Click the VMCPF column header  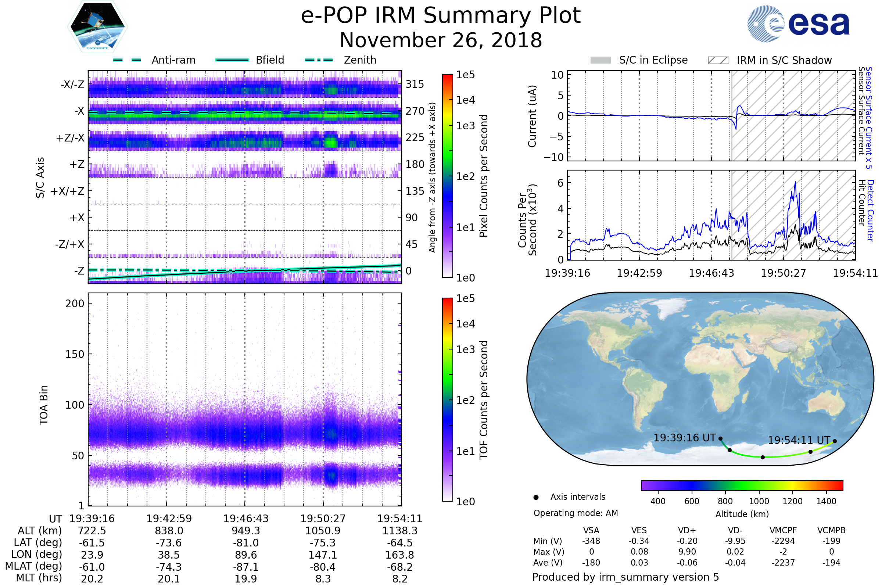tap(783, 530)
